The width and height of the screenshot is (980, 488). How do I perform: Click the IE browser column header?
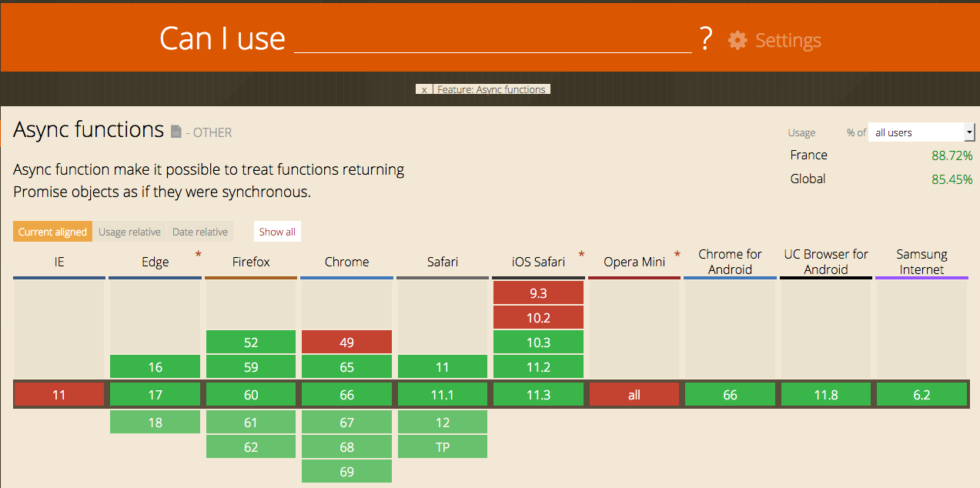click(x=59, y=262)
